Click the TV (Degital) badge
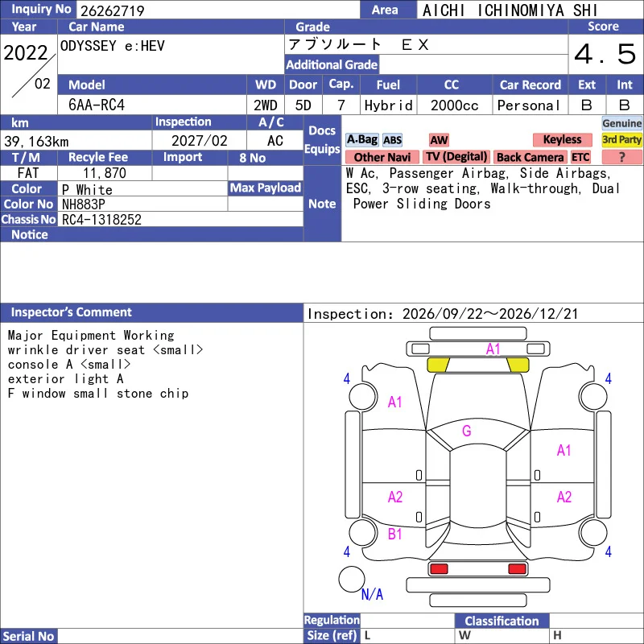The image size is (644, 644). (456, 157)
